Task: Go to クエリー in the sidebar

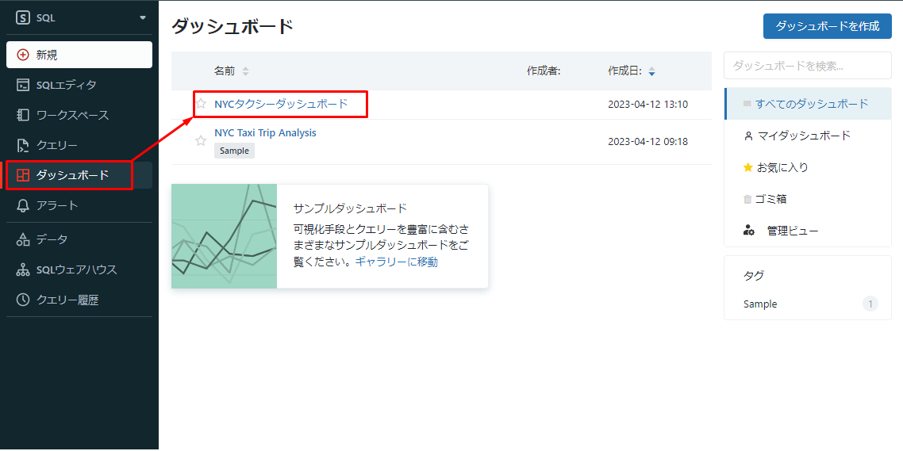Action: [x=79, y=145]
